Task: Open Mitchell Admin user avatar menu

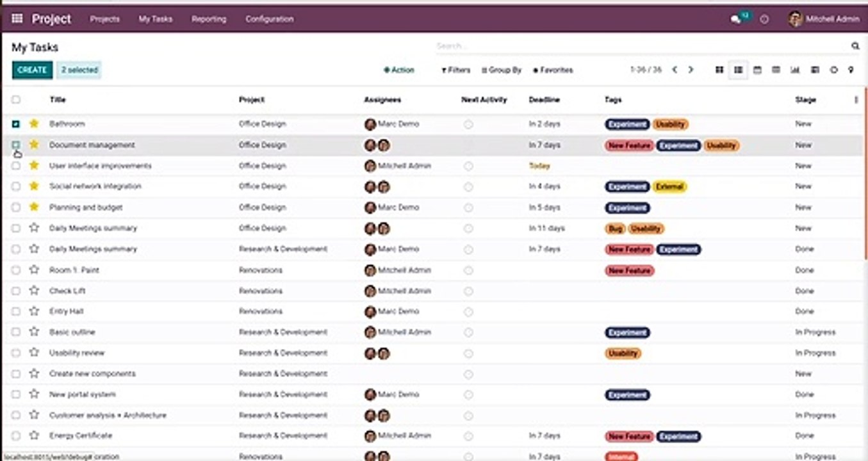Action: 824,19
